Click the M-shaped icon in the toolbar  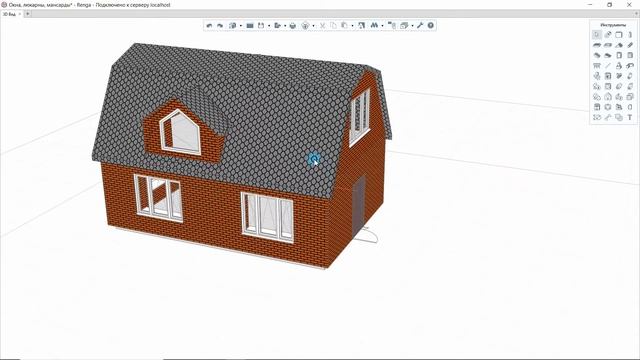[x=374, y=25]
